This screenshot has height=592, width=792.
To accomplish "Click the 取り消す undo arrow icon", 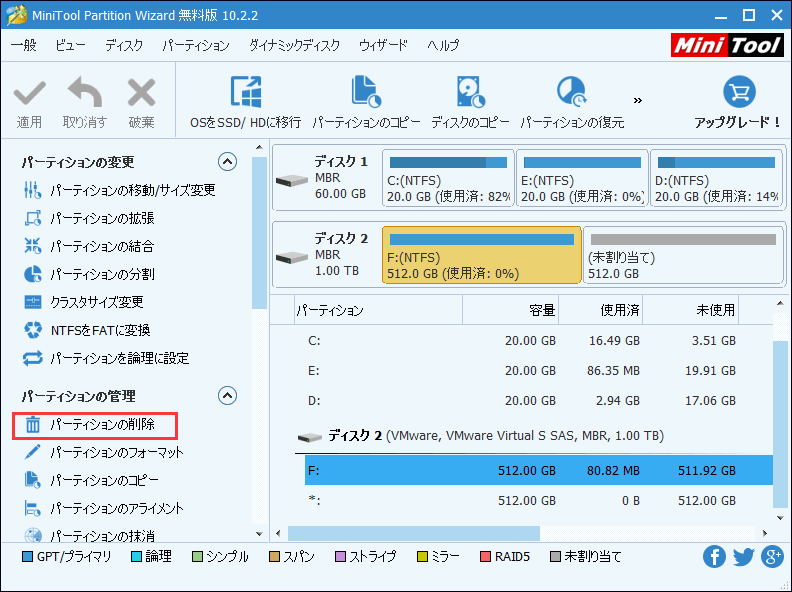I will 84,94.
